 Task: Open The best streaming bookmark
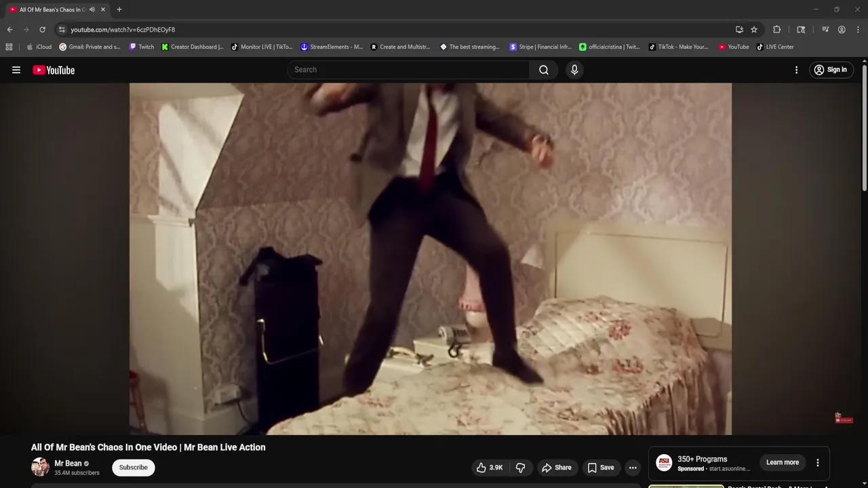point(470,47)
